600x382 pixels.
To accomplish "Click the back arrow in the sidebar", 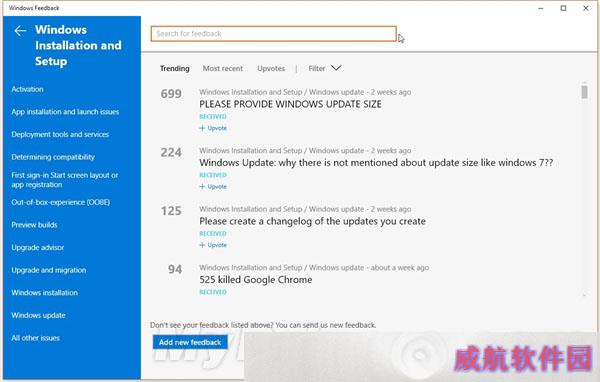I will tap(20, 31).
